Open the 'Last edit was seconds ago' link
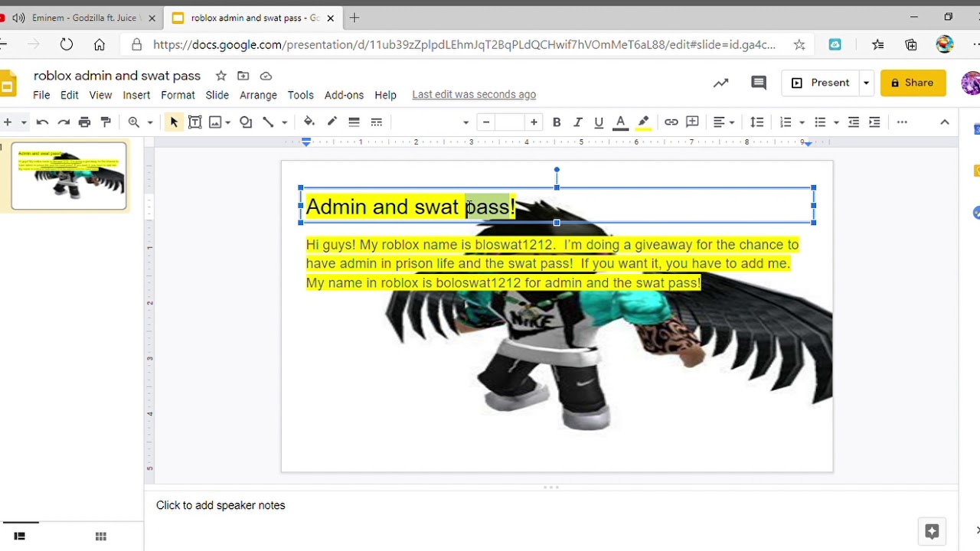Viewport: 980px width, 551px height. coord(474,95)
